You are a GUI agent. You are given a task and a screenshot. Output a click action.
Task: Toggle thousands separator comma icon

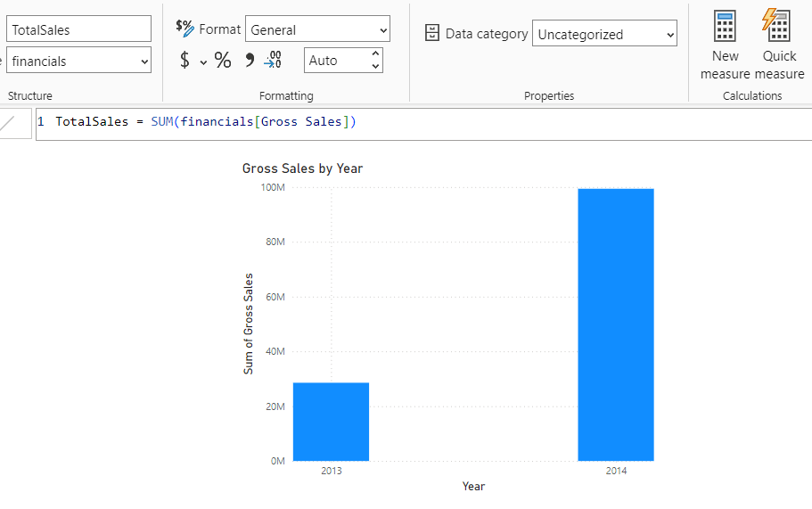point(250,60)
